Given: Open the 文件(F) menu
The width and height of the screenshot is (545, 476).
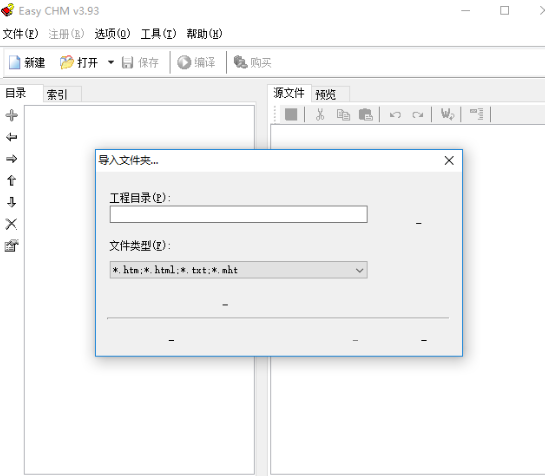Looking at the screenshot, I should point(21,34).
